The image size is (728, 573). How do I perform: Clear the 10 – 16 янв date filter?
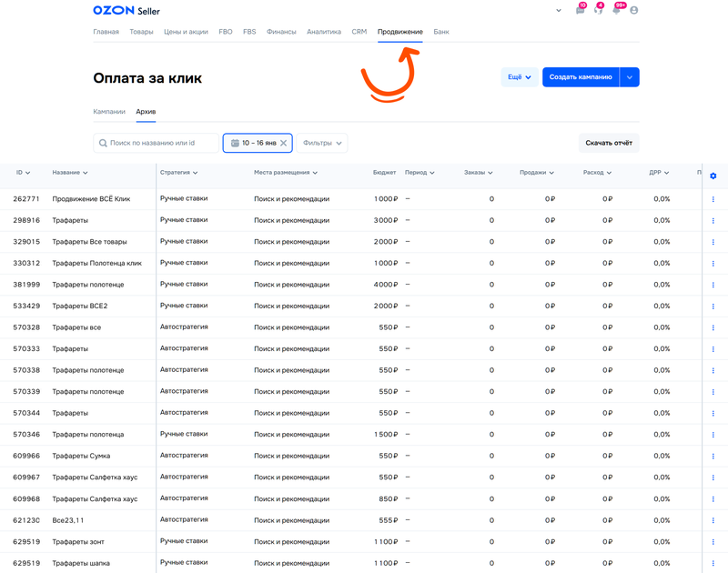(283, 143)
